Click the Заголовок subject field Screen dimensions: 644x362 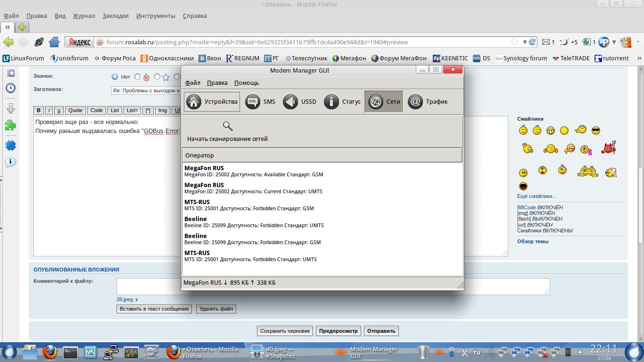tap(146, 90)
